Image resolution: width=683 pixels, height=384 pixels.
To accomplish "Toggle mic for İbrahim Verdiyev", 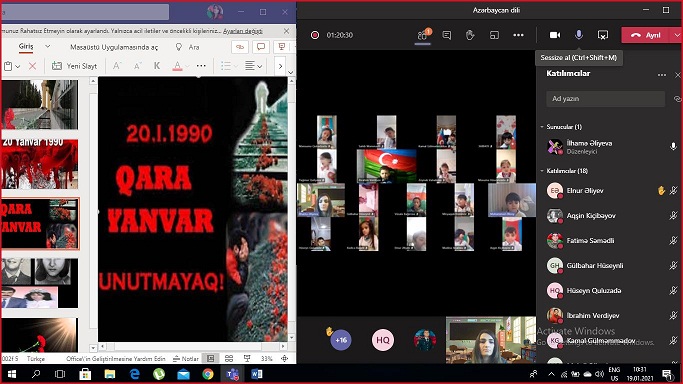I will point(673,315).
